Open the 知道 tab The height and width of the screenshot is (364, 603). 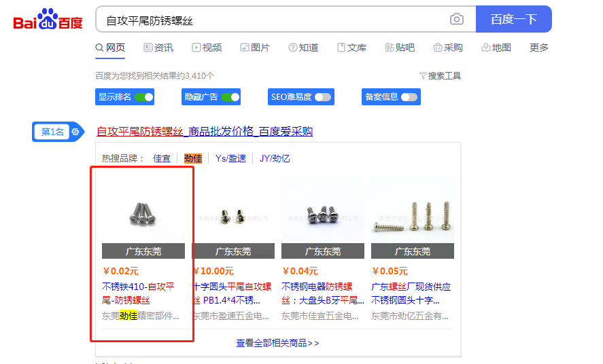(x=303, y=48)
